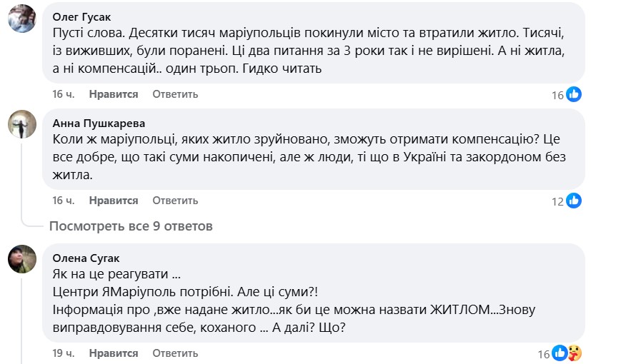The image size is (621, 364).
Task: Reply to Олег Гусак's comment with Ответить
Action: 174,94
